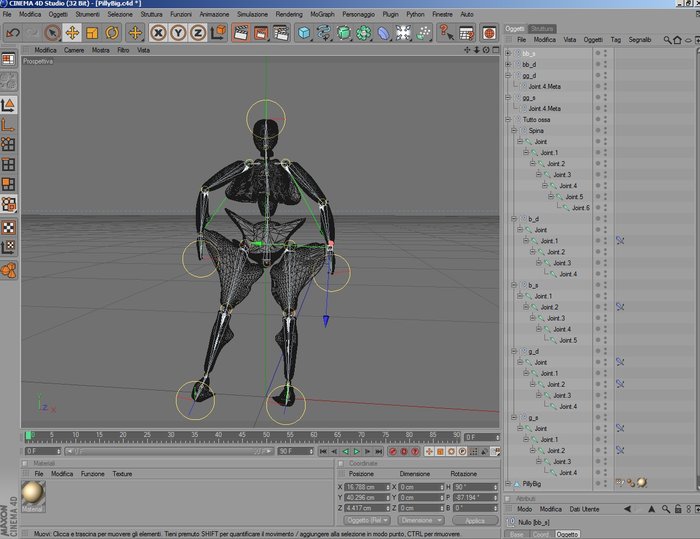700x539 pixels.
Task: Click the orange MoGraph icon in left toolbar
Action: coord(8,270)
